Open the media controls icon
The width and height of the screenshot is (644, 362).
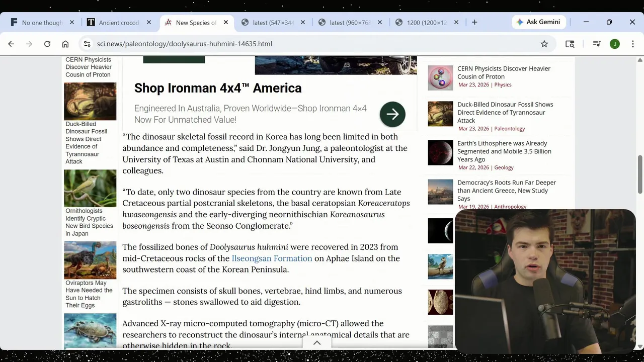(x=597, y=44)
